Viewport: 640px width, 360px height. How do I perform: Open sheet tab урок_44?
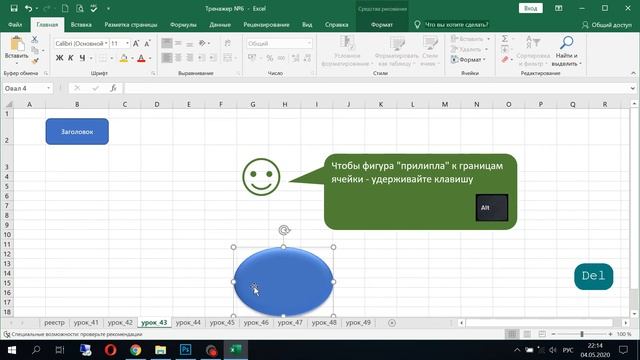pyautogui.click(x=188, y=322)
